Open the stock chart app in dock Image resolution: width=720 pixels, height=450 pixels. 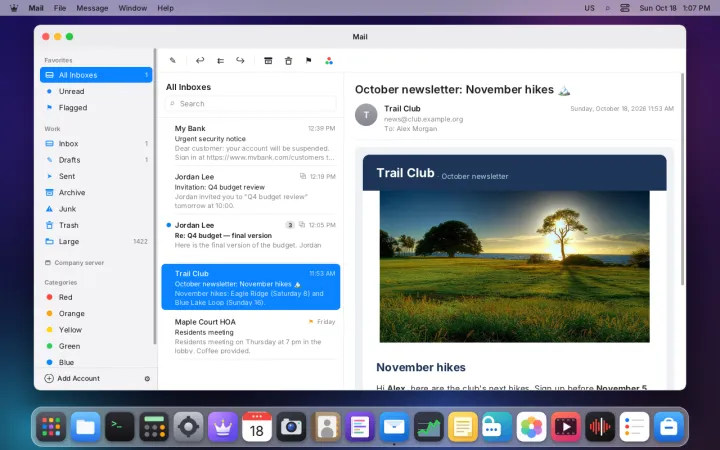(428, 427)
